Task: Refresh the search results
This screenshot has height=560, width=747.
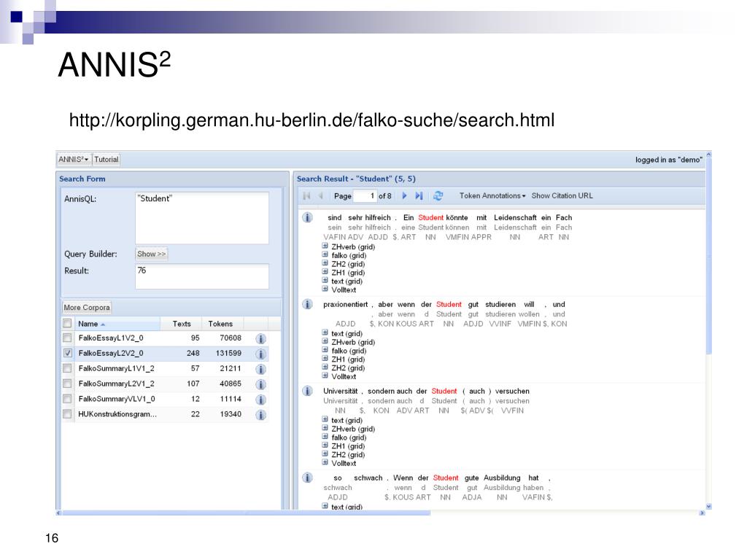Action: (x=438, y=195)
